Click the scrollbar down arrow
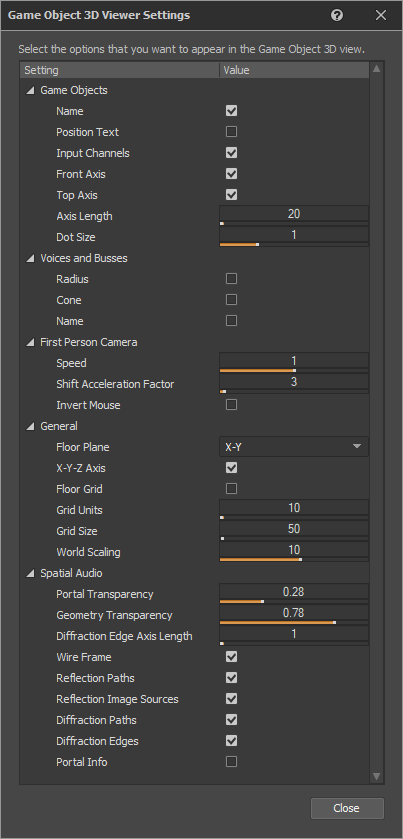Screen dimensions: 403x839 click(376, 776)
